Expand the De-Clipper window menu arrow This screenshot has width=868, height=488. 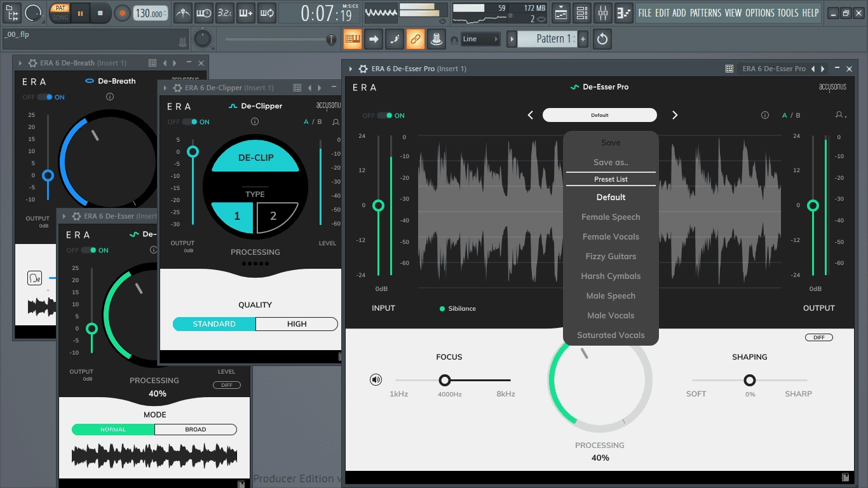165,88
